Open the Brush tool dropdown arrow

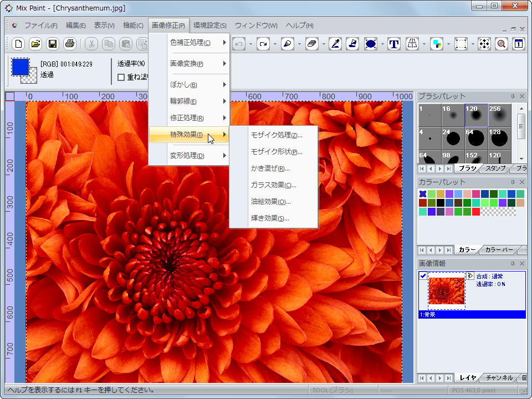(299, 44)
